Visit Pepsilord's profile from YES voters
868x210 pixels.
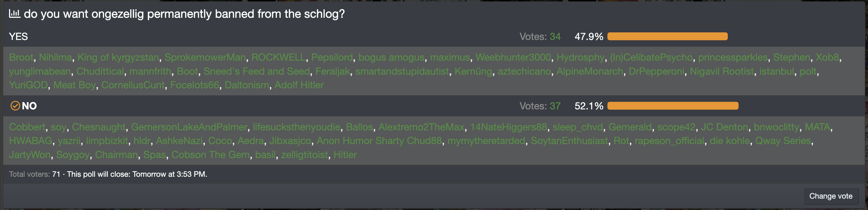click(332, 57)
